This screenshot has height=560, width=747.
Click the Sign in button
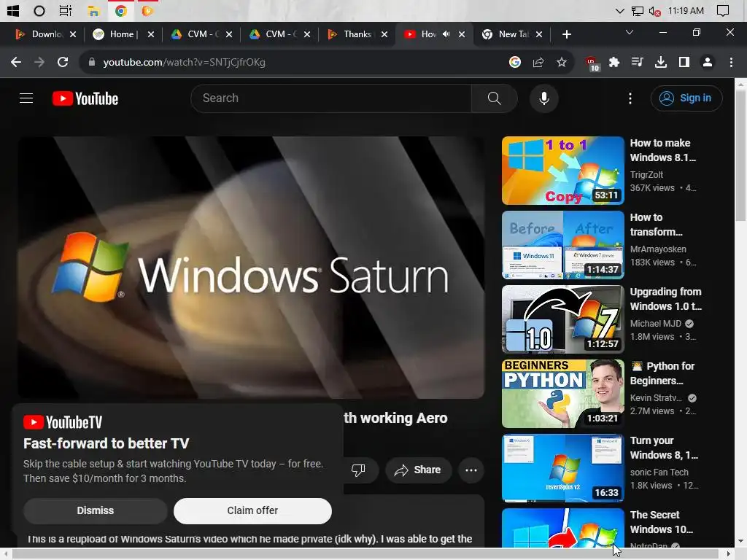tap(686, 98)
